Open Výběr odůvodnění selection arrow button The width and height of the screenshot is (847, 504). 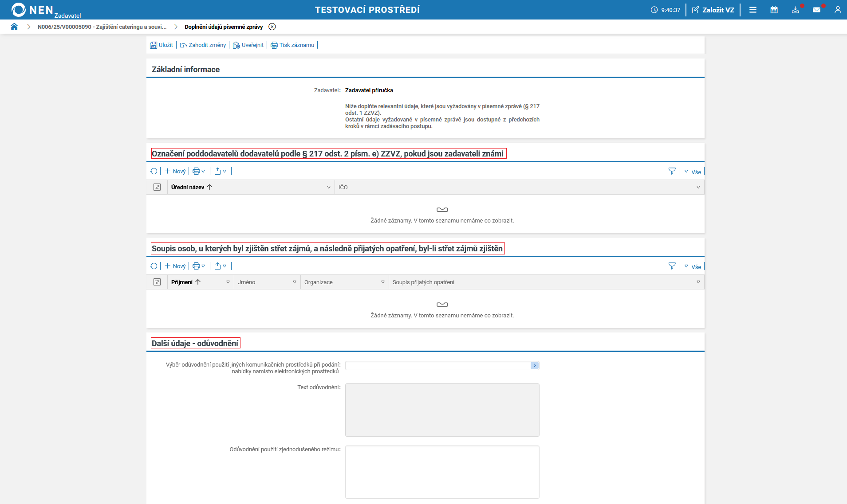coord(535,365)
